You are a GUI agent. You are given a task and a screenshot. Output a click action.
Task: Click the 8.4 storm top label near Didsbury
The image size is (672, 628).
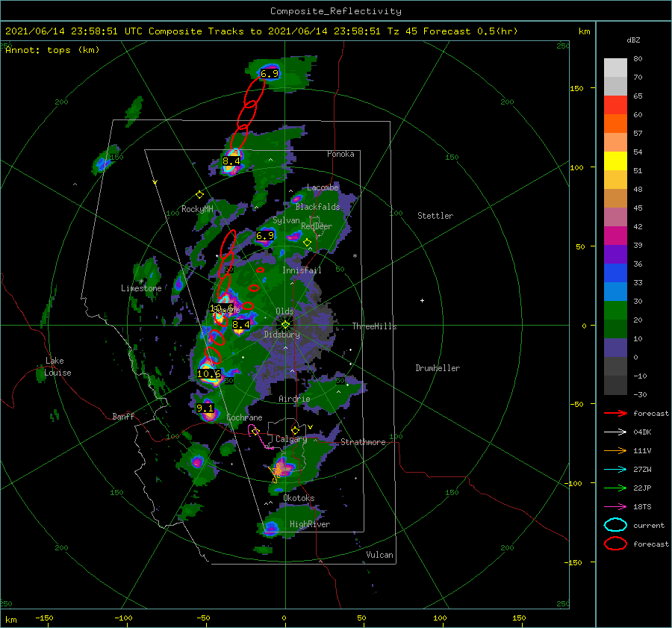241,325
